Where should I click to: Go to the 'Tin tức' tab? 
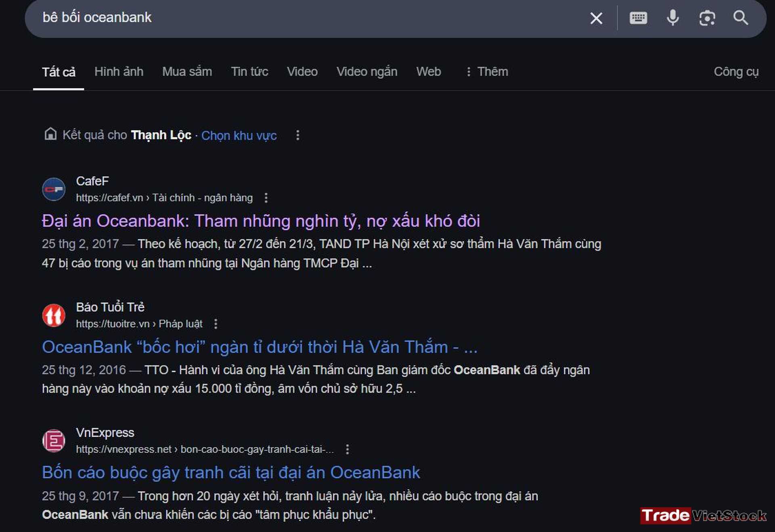click(x=249, y=72)
